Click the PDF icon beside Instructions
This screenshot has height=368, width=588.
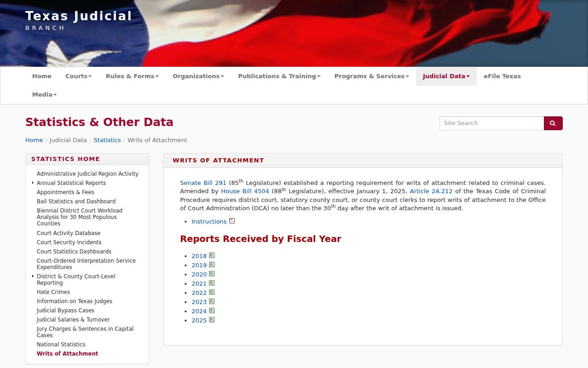232,221
